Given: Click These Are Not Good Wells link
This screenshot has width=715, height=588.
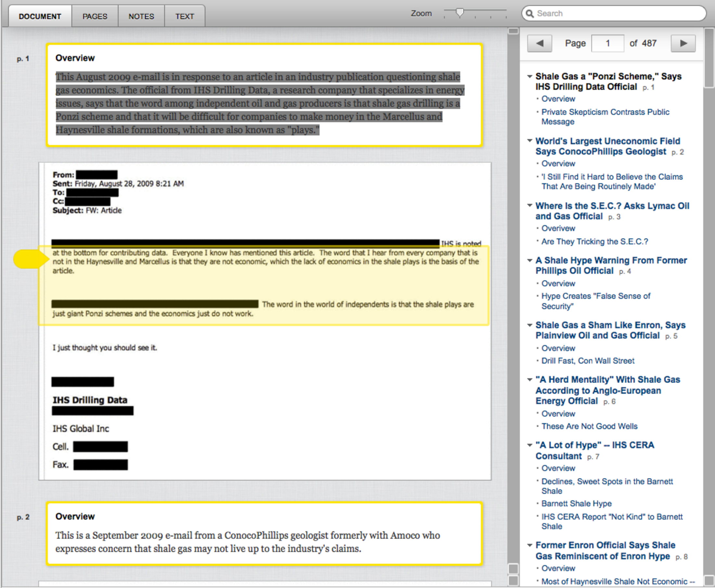Looking at the screenshot, I should (589, 426).
